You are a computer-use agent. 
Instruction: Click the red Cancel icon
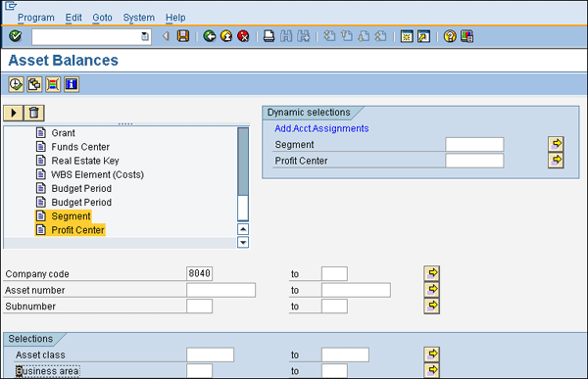coord(243,36)
